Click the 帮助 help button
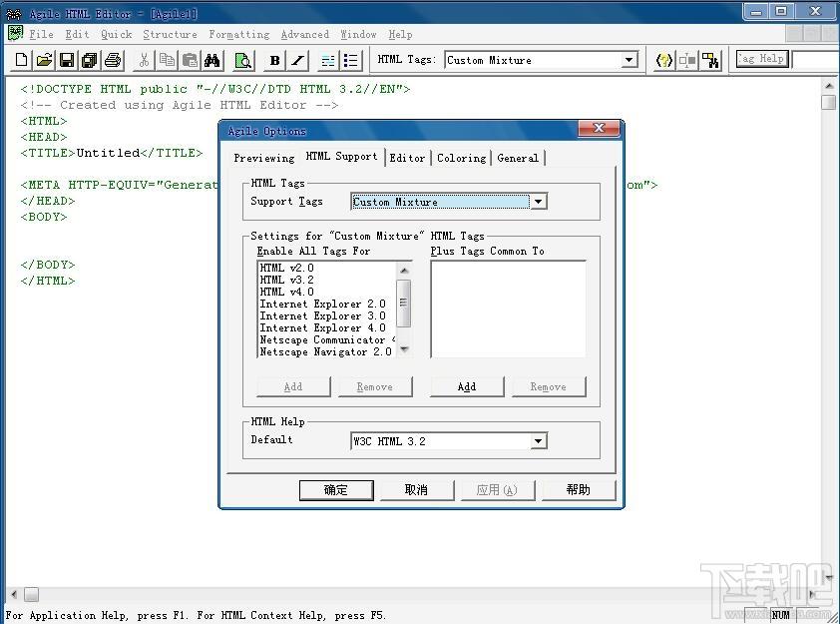Screen dimensions: 840x624 pyautogui.click(x=578, y=490)
